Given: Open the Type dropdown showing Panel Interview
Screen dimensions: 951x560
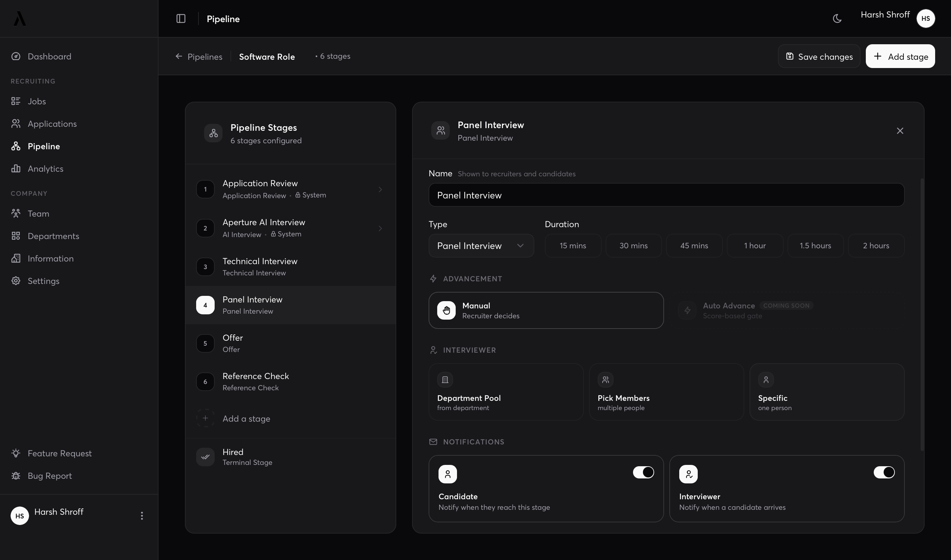Looking at the screenshot, I should pos(481,246).
